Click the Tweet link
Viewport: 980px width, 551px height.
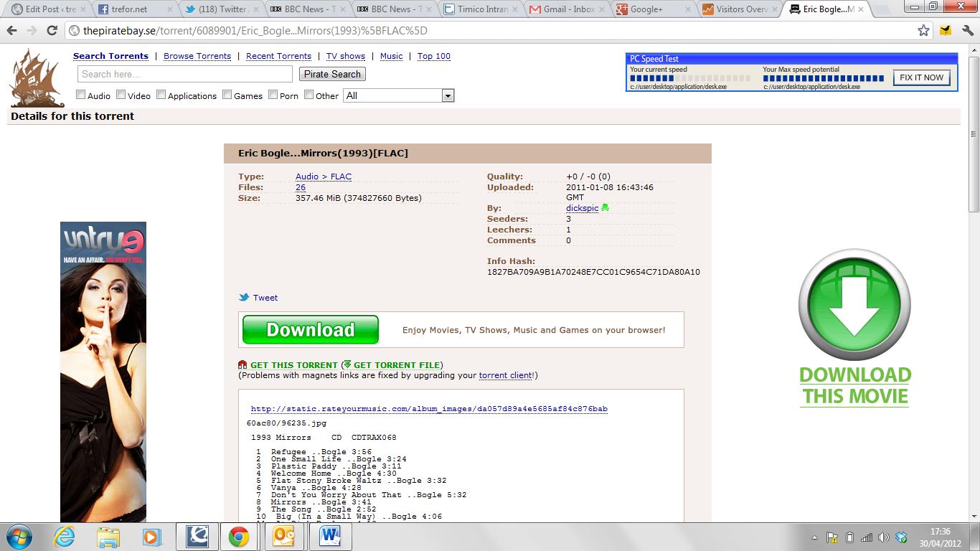(x=265, y=298)
